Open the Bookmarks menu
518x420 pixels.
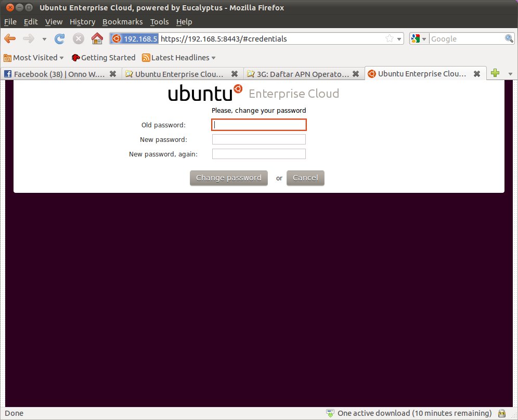click(122, 22)
